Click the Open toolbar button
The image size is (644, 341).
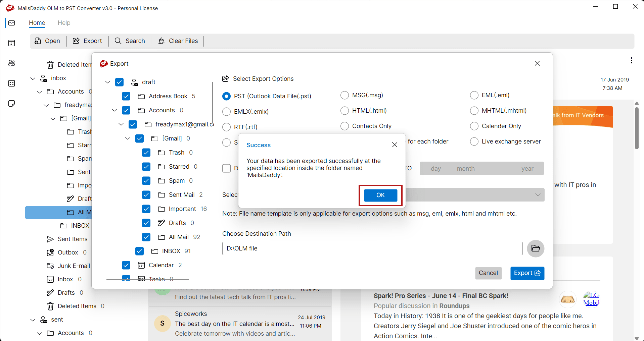(x=47, y=41)
